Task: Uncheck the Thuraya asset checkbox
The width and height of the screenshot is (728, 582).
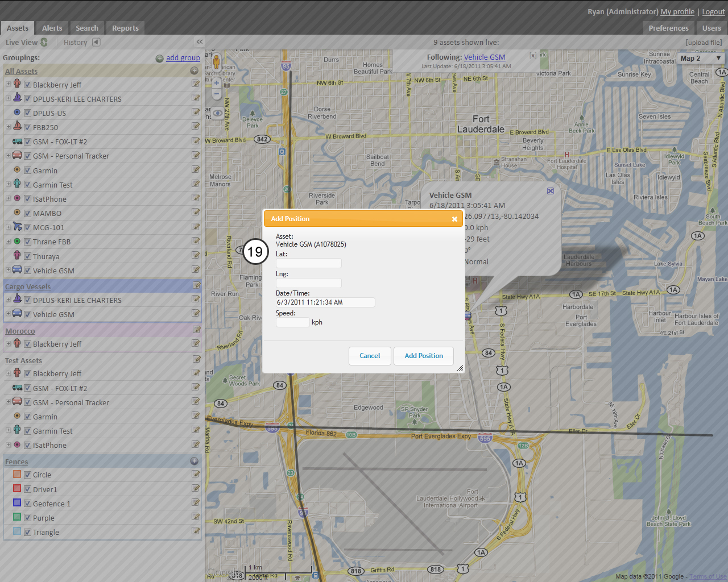Action: [x=27, y=255]
